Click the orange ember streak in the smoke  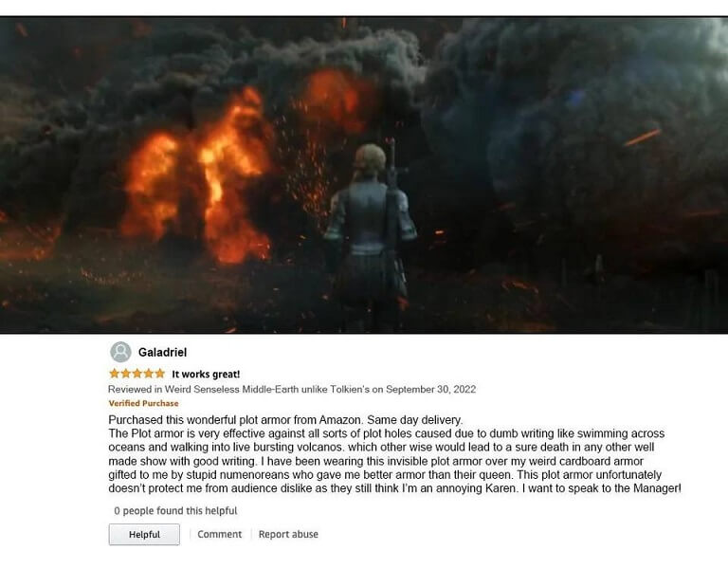coord(642,138)
